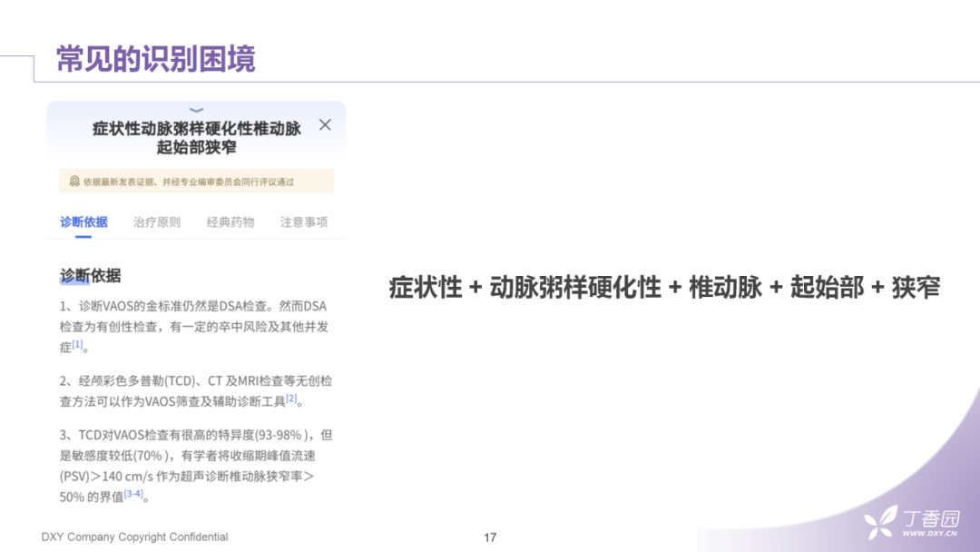Viewport: 980px width, 552px height.
Task: Click the card title 症状性动脉粥样硬化性椎动脉起始部狭窄
Action: click(x=196, y=137)
